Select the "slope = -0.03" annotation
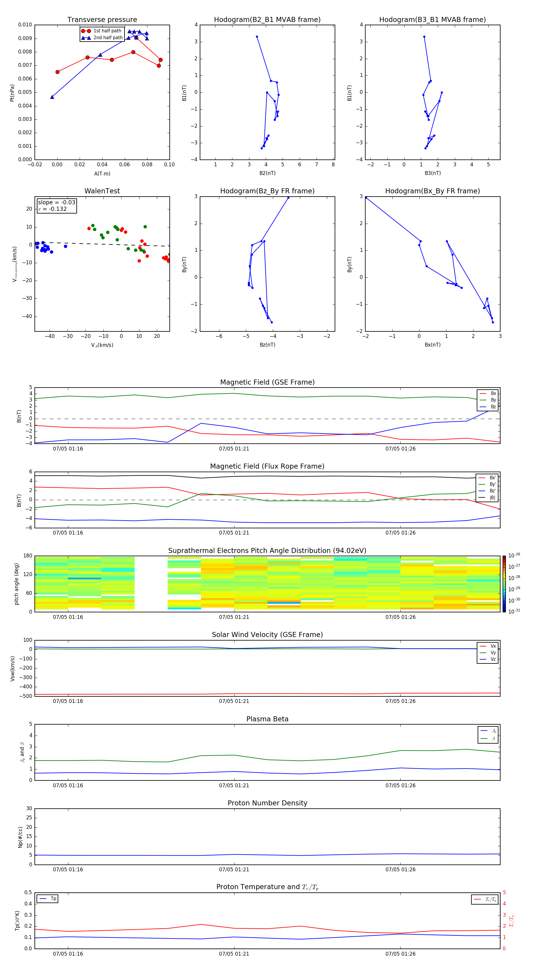This screenshot has width=535, height=980. click(56, 203)
